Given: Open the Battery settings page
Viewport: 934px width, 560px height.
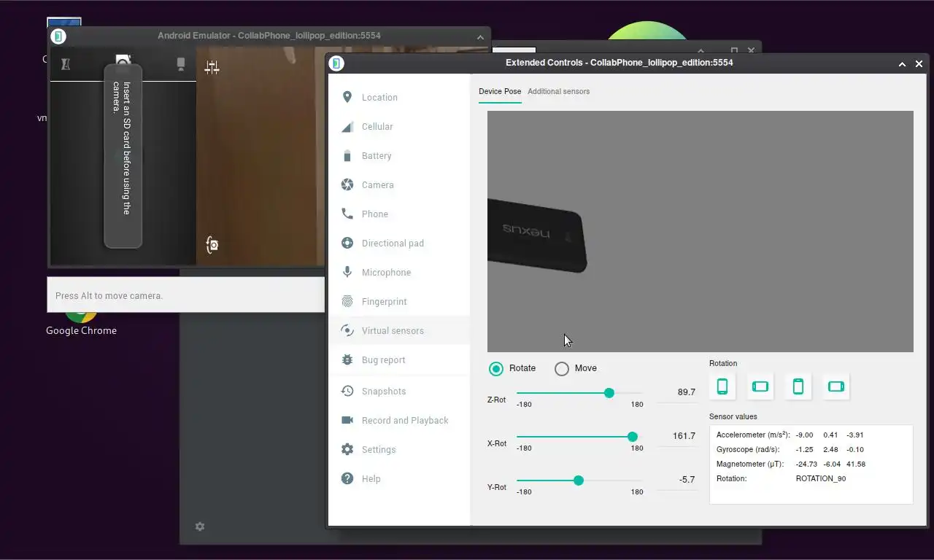Looking at the screenshot, I should 398,155.
